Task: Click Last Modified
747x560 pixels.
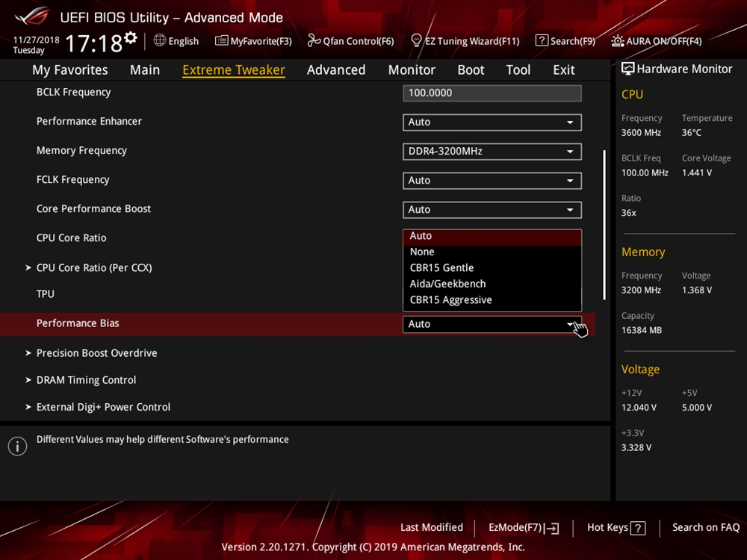Action: pos(432,528)
